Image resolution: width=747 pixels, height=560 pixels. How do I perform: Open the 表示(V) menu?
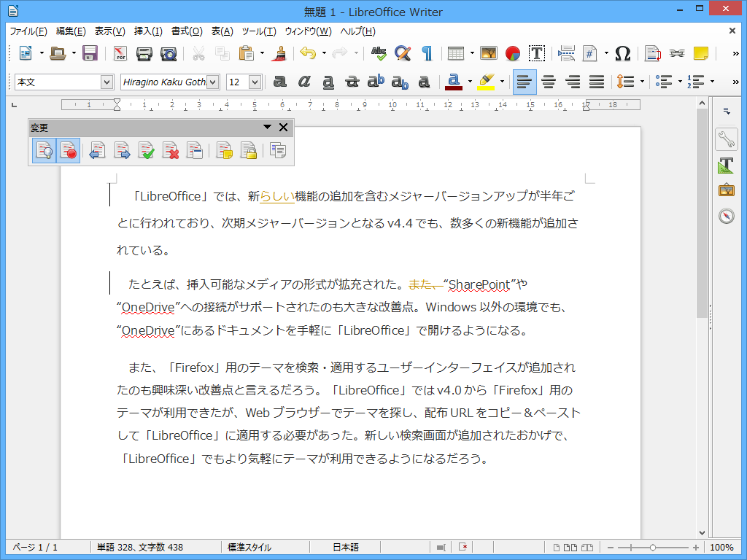(109, 31)
